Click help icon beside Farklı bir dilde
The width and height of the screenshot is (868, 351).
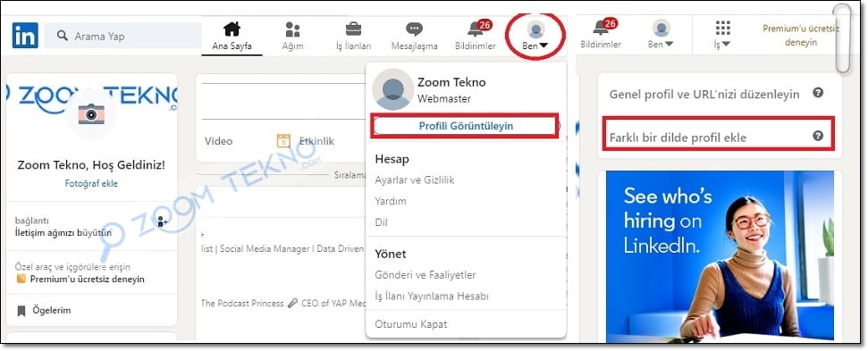[x=818, y=136]
